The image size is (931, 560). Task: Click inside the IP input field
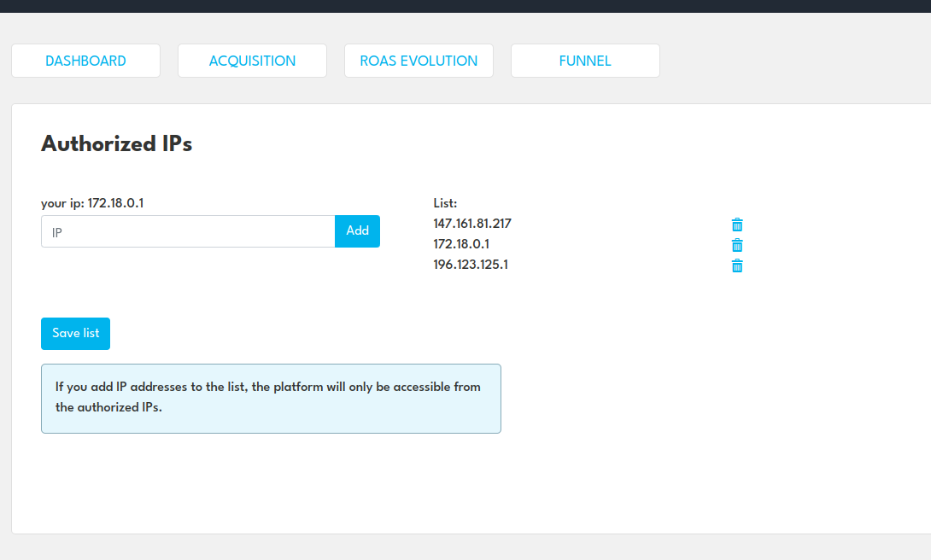[188, 230]
